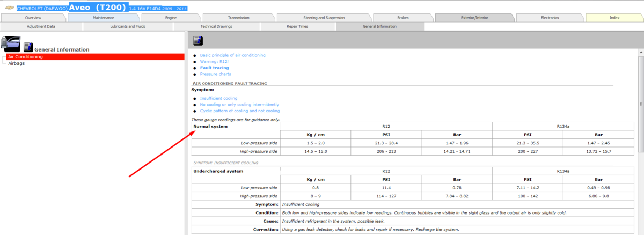Image resolution: width=644 pixels, height=235 pixels.
Task: Click the Condition row label
Action: tap(268, 212)
